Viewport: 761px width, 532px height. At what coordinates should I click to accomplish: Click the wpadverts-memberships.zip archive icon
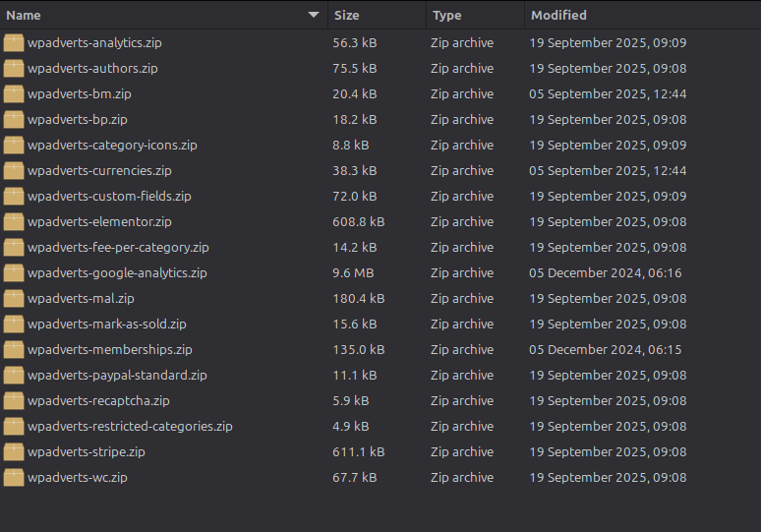coord(13,350)
